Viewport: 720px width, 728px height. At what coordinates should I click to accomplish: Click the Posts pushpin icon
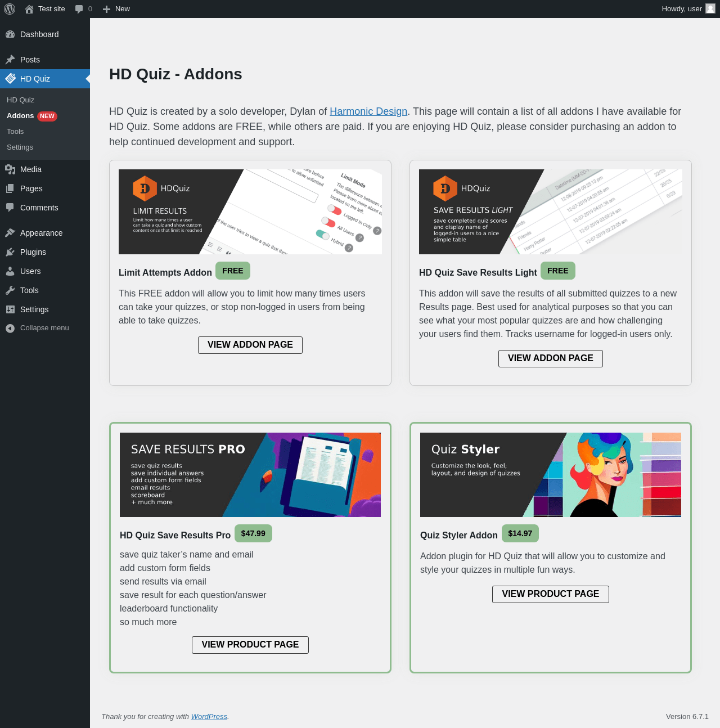tap(10, 60)
